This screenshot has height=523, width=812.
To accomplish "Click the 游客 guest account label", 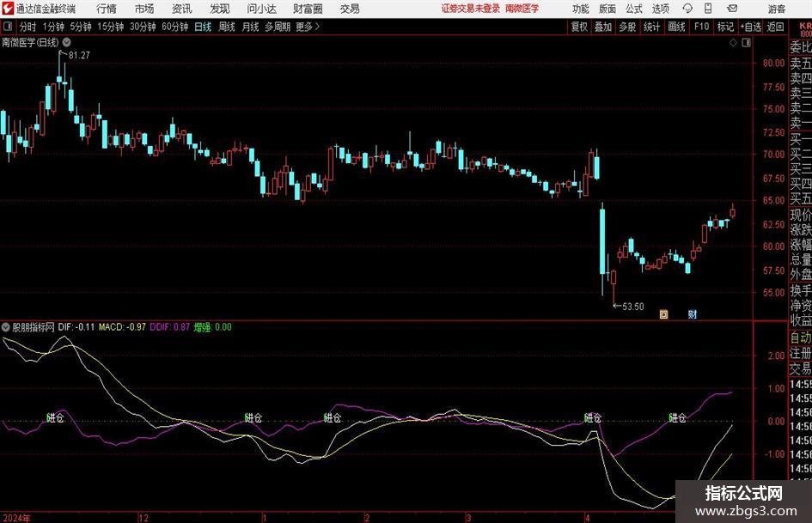I will (x=776, y=9).
